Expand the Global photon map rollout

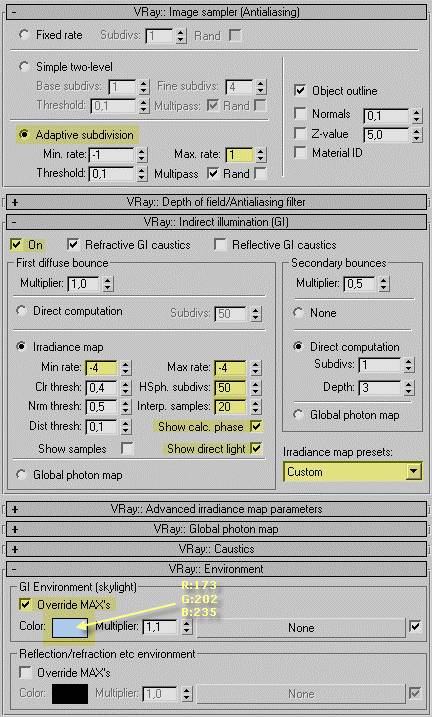tap(216, 529)
